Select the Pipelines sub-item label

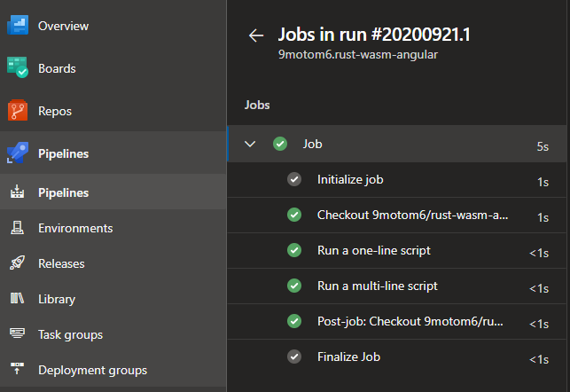pyautogui.click(x=63, y=192)
